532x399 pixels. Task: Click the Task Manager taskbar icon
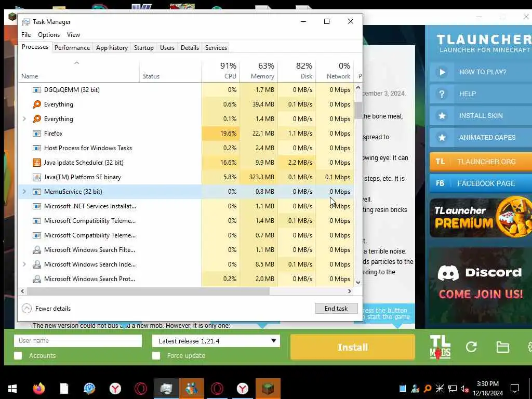pyautogui.click(x=166, y=389)
